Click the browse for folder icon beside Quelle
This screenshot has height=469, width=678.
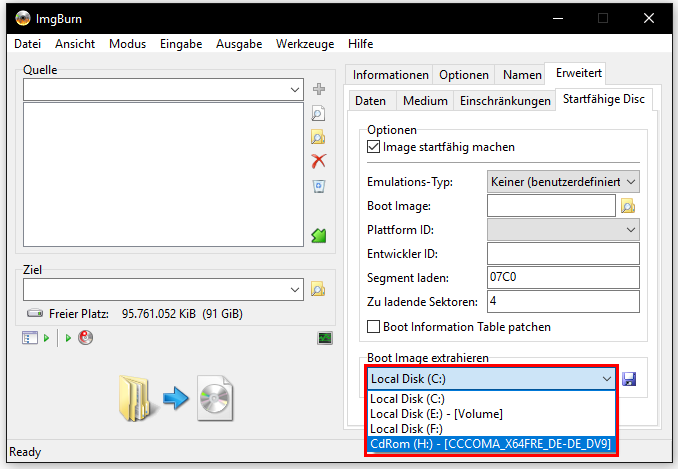[x=318, y=137]
